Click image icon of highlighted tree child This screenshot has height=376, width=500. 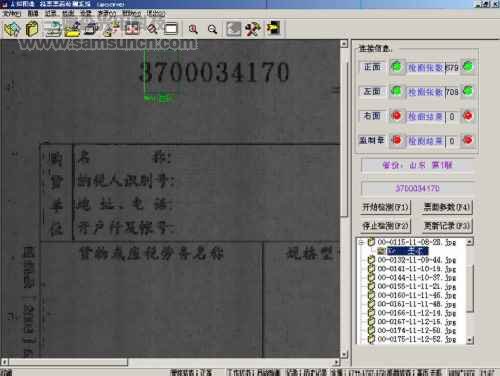pos(382,251)
